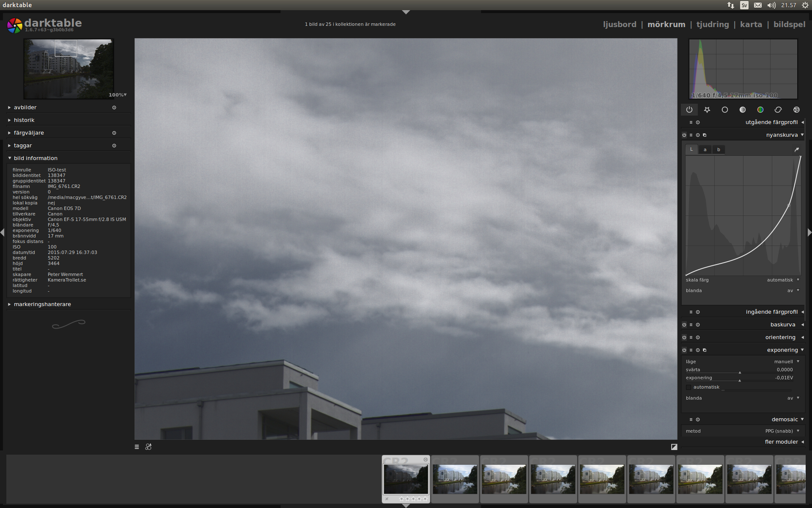
Task: Check the automatisk checkbox in exponering
Action: (689, 387)
